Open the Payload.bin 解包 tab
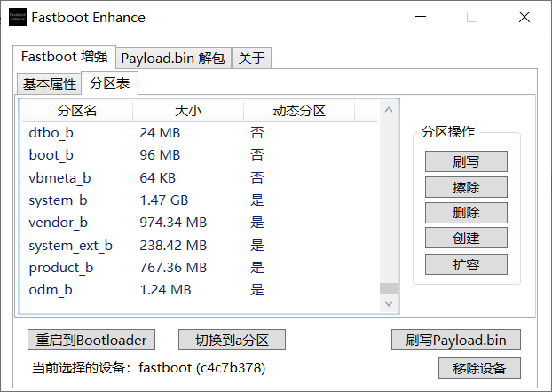 (173, 58)
